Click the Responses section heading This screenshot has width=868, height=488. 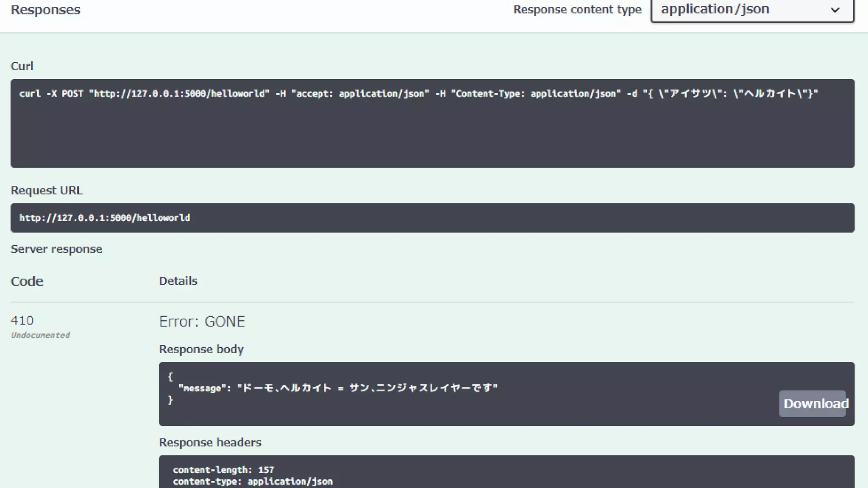[45, 10]
